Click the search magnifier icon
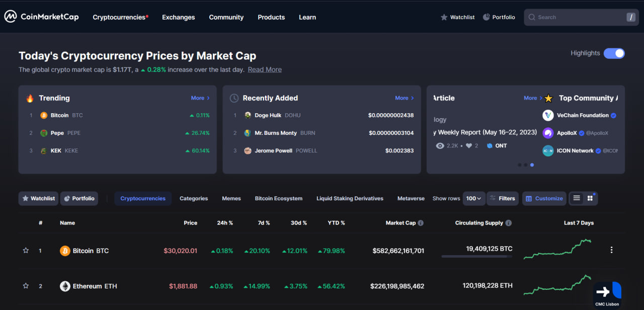644x310 pixels. [x=532, y=17]
